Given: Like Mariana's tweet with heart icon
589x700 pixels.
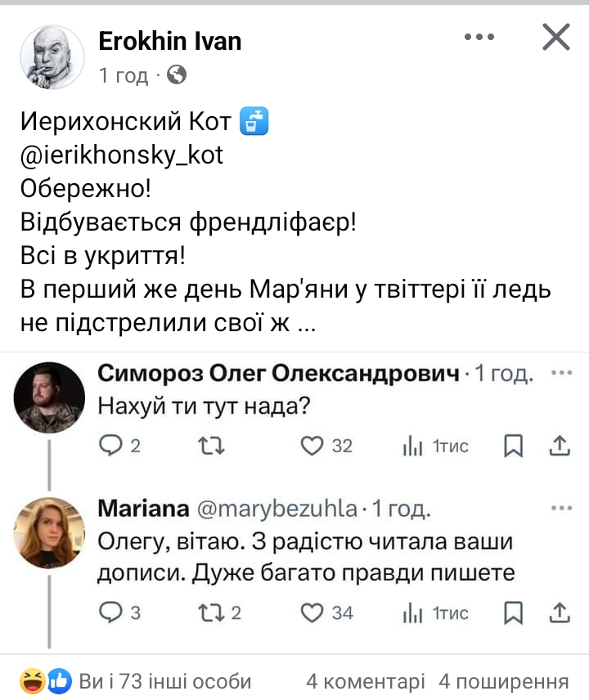Looking at the screenshot, I should click(312, 612).
